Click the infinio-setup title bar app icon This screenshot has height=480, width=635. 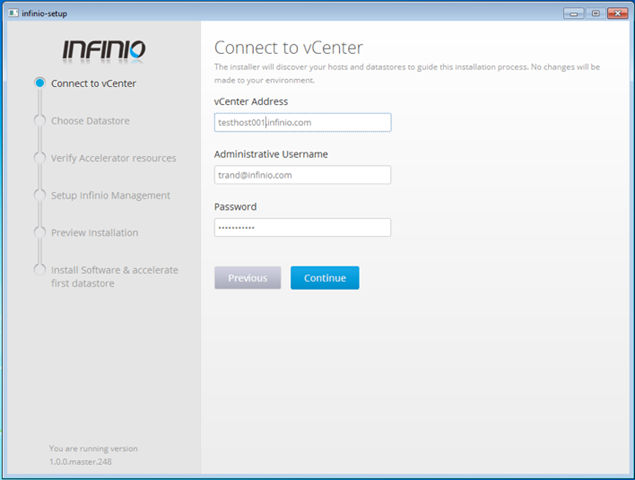pos(12,13)
